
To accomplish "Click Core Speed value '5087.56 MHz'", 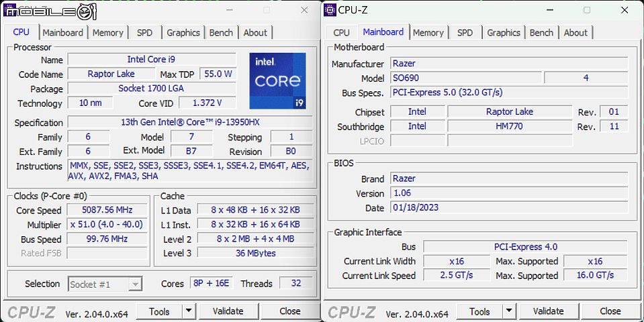I will pos(107,210).
